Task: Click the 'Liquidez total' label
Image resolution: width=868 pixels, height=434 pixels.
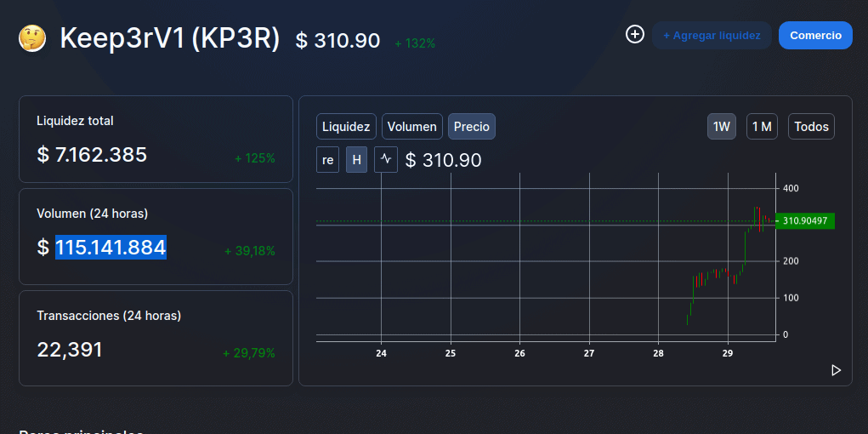Action: [75, 121]
